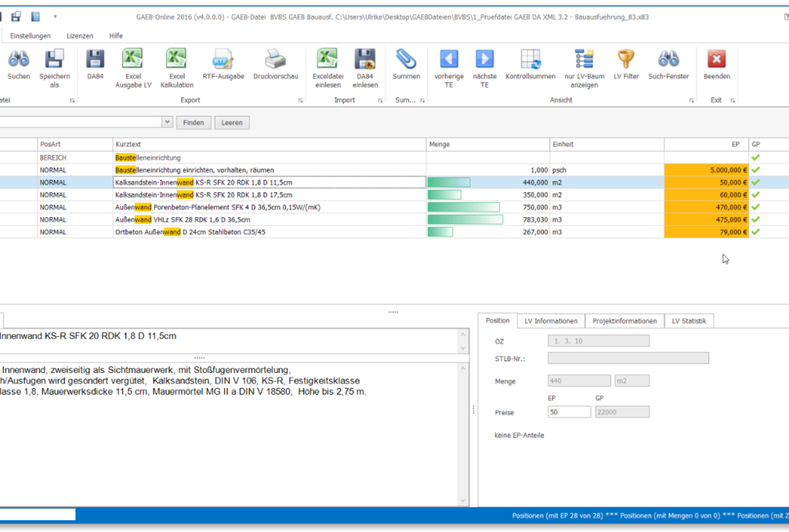Click the EP price input field
The height and width of the screenshot is (532, 789).
[569, 412]
